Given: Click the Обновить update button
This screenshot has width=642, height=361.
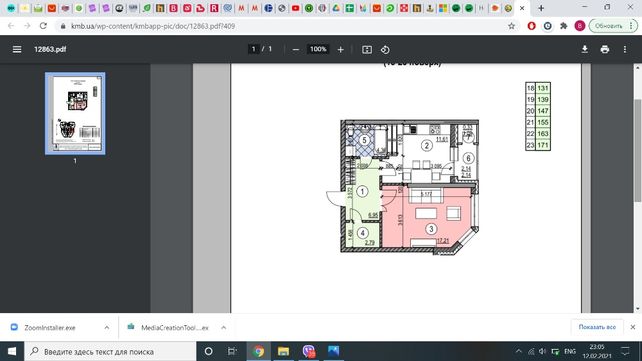Looking at the screenshot, I should click(608, 26).
